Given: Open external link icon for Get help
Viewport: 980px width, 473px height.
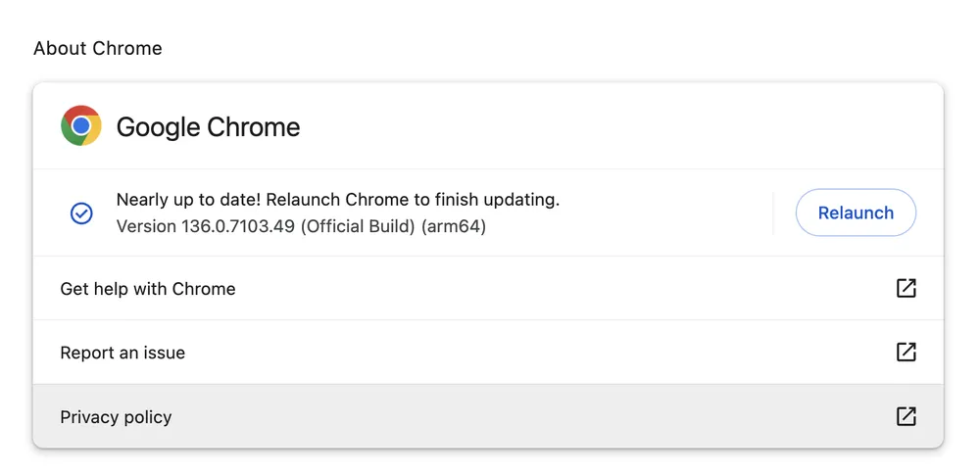Looking at the screenshot, I should click(x=906, y=288).
